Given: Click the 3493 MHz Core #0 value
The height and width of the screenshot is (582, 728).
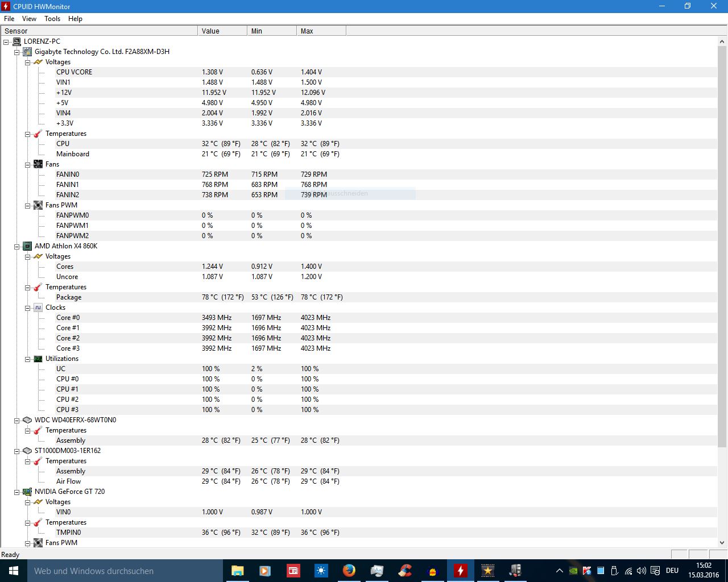Looking at the screenshot, I should pos(217,318).
